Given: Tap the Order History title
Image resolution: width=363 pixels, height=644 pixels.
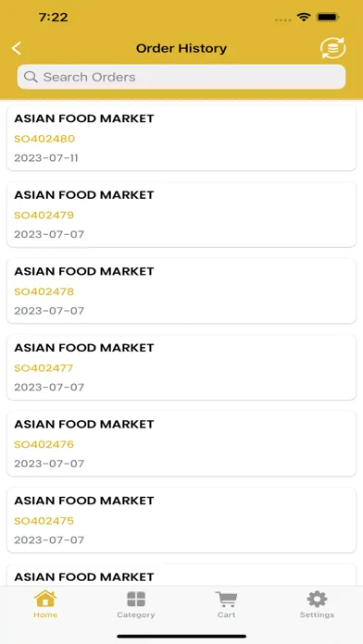Looking at the screenshot, I should coord(181,48).
